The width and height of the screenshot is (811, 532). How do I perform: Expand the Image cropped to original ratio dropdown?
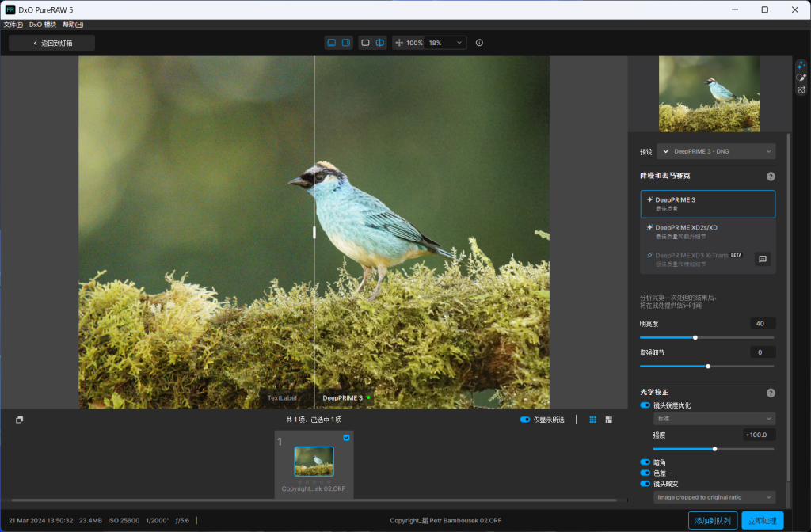pos(714,497)
